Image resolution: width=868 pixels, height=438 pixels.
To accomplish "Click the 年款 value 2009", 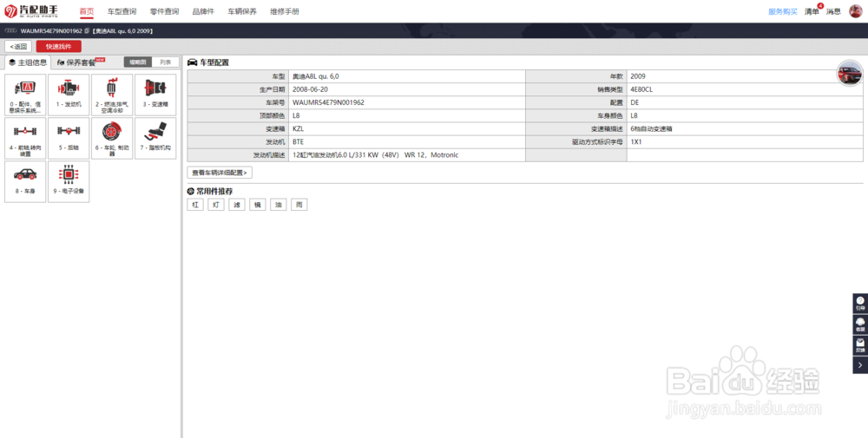I will pos(638,76).
